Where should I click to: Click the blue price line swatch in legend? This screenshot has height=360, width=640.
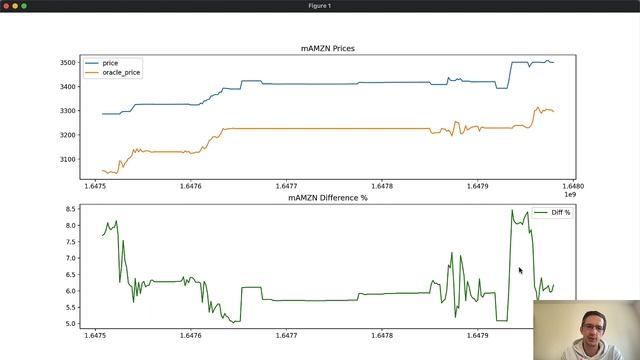pyautogui.click(x=92, y=63)
